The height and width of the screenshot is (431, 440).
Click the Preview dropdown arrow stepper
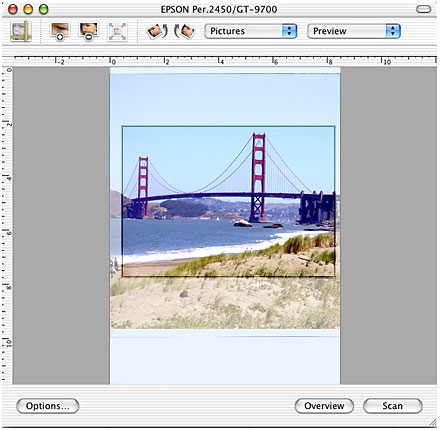click(x=393, y=31)
